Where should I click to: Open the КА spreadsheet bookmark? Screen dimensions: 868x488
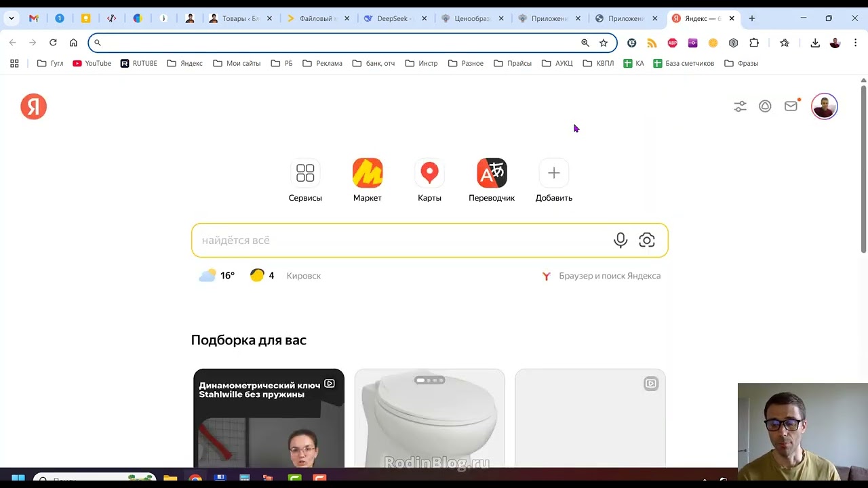634,63
